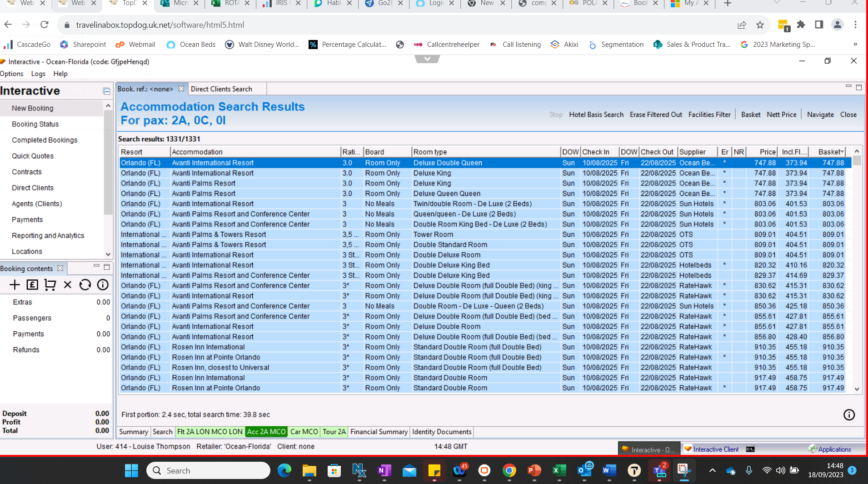Open the Financial Summary tab
The image size is (868, 484).
[379, 432]
